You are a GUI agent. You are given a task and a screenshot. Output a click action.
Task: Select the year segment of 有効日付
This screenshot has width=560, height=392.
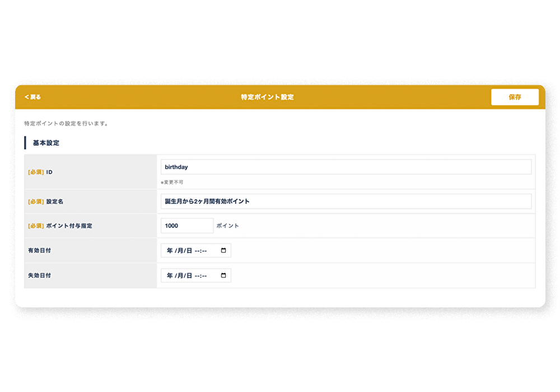coord(170,251)
